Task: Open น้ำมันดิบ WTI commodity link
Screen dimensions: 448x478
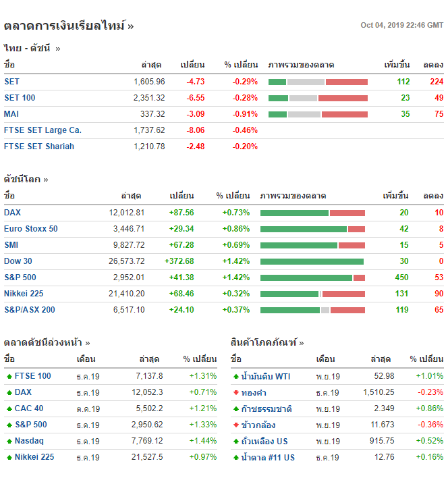Action: pos(266,376)
